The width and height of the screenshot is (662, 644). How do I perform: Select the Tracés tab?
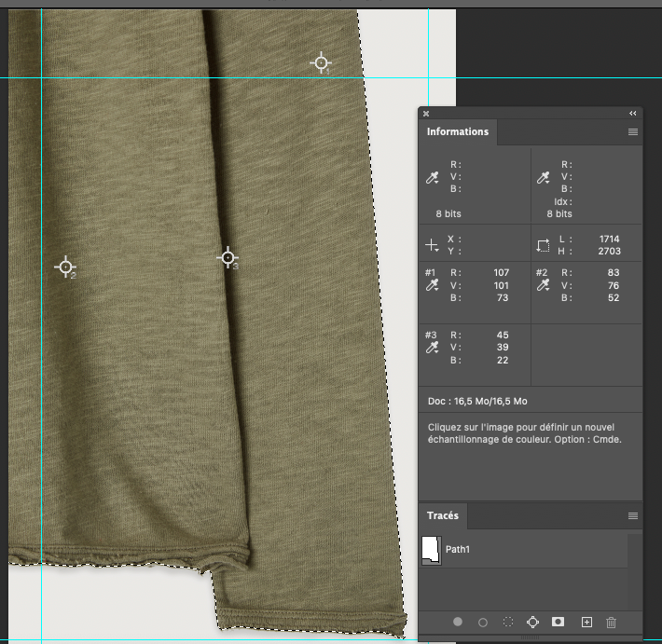(x=443, y=515)
